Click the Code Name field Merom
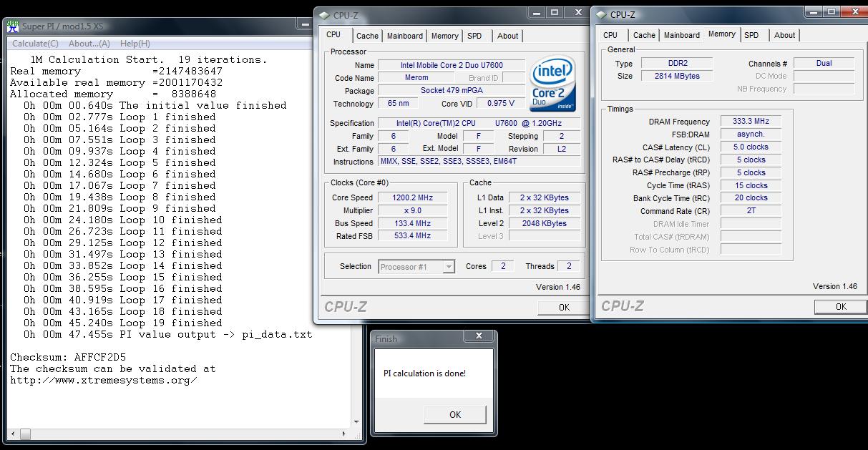 [x=416, y=78]
